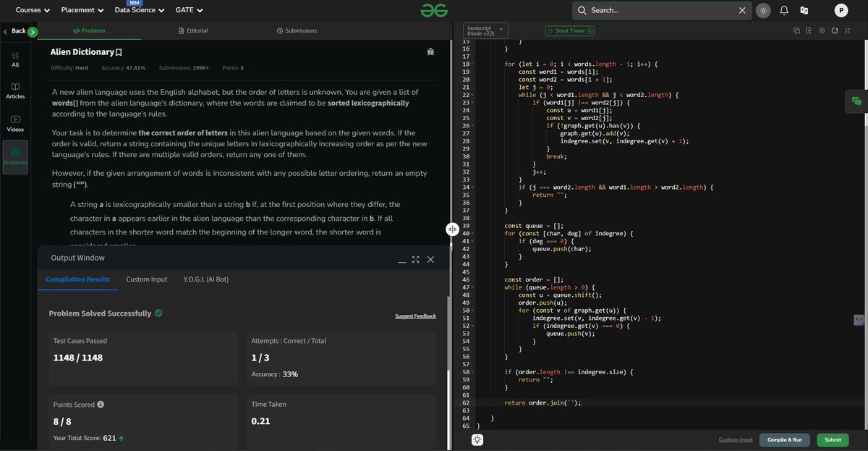This screenshot has height=451, width=868.
Task: Select the Y.O.G.I. (AI Bot) tab
Action: [206, 279]
